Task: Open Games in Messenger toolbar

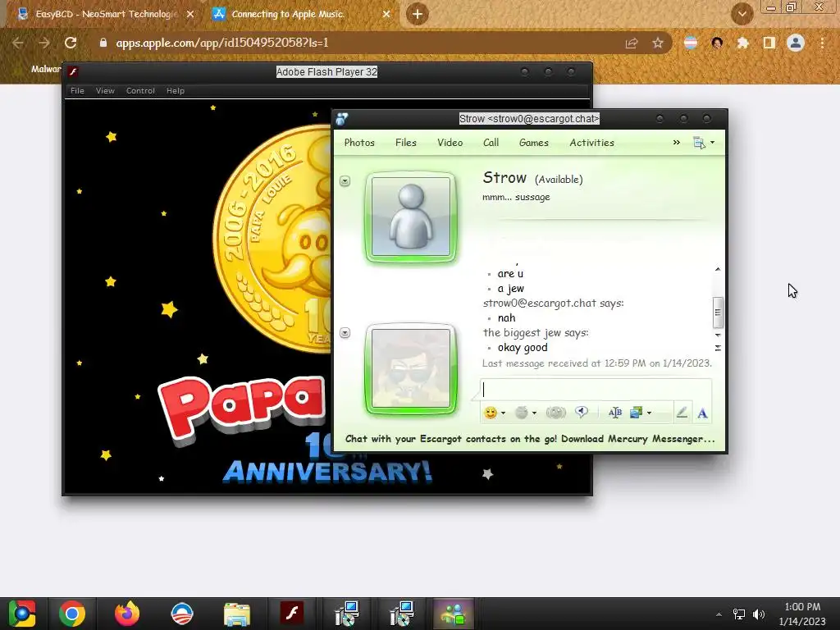Action: (x=533, y=143)
